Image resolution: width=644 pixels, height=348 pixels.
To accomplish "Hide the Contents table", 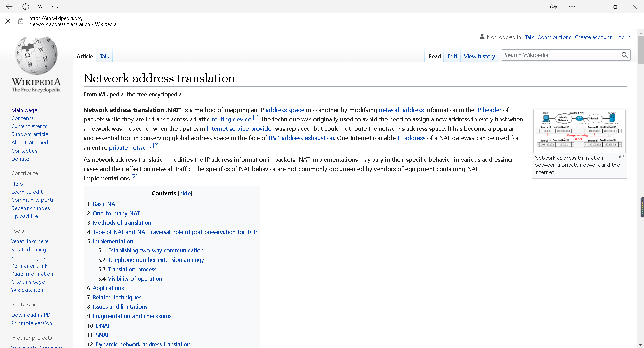I will pos(185,193).
